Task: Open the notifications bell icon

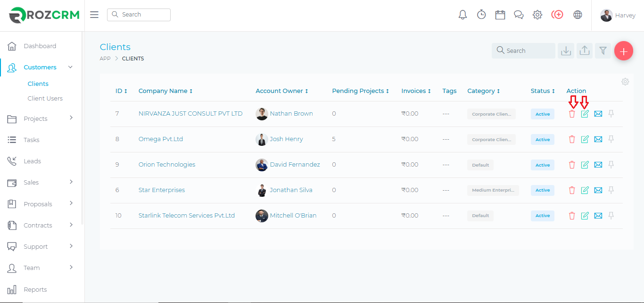Action: 462,15
